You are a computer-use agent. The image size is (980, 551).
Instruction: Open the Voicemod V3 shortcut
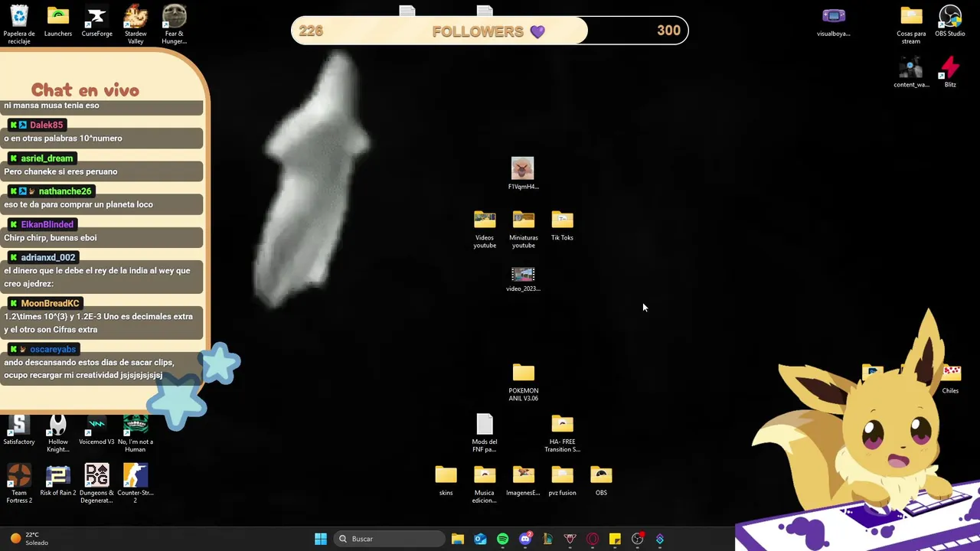(96, 430)
